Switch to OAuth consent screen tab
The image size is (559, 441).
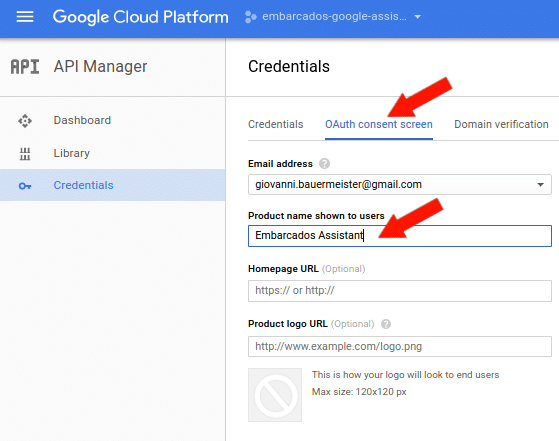pos(379,124)
